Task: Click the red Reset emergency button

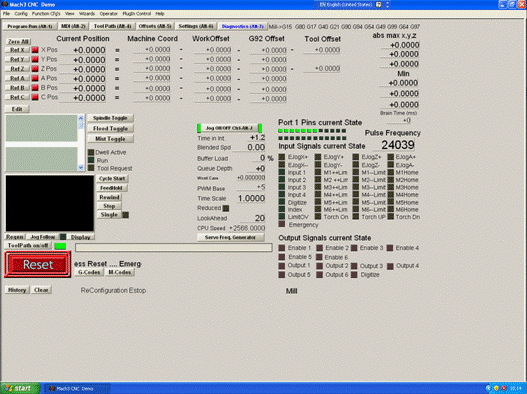Action: point(38,265)
